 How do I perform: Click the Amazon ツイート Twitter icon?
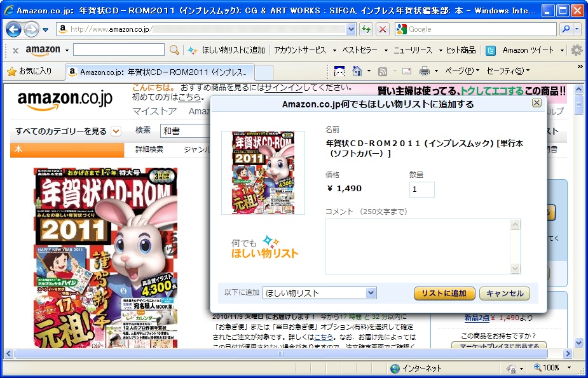click(491, 51)
